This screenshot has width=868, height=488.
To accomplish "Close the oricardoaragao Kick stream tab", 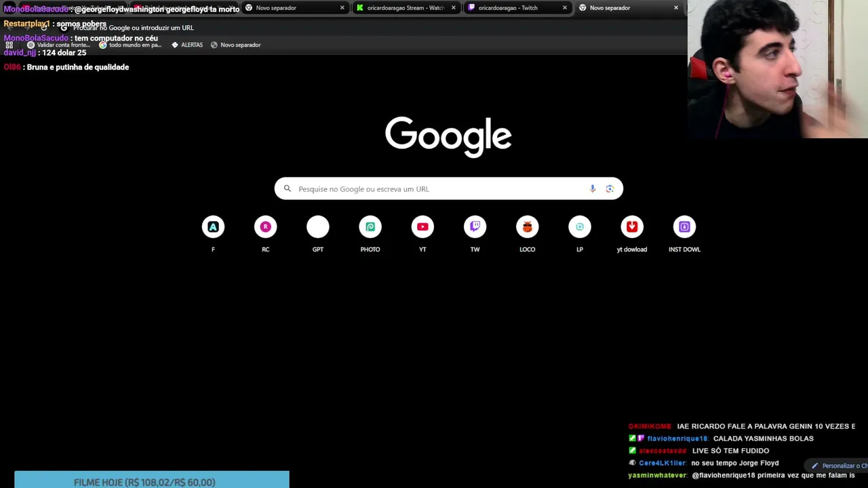I will (453, 7).
